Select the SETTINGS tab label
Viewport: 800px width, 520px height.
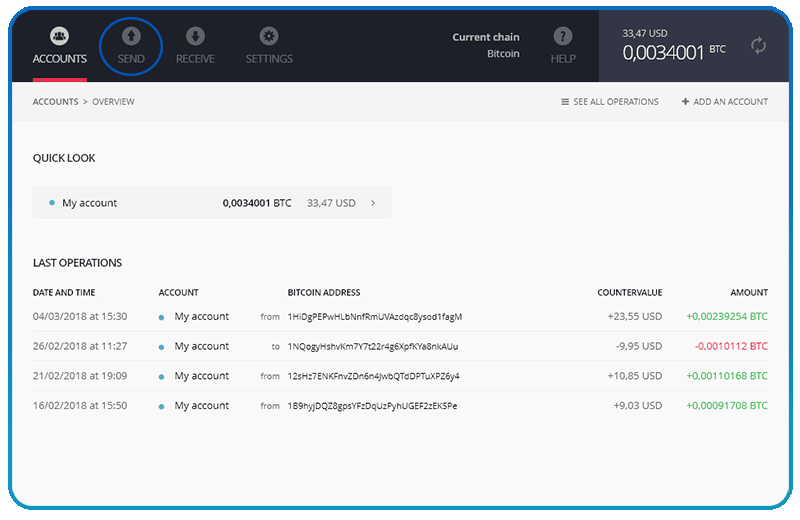(269, 59)
